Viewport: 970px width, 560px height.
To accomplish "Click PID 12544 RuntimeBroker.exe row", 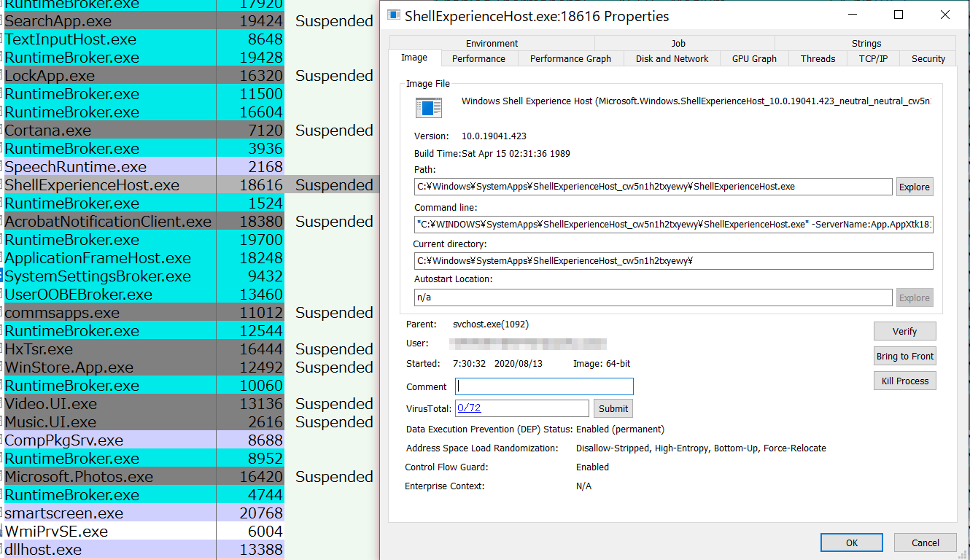I will 144,331.
